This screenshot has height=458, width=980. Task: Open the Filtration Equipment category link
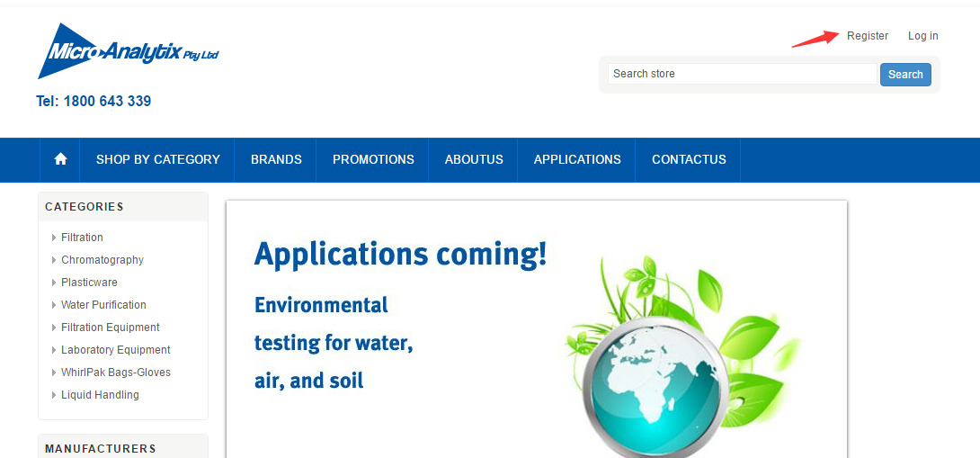coord(110,328)
